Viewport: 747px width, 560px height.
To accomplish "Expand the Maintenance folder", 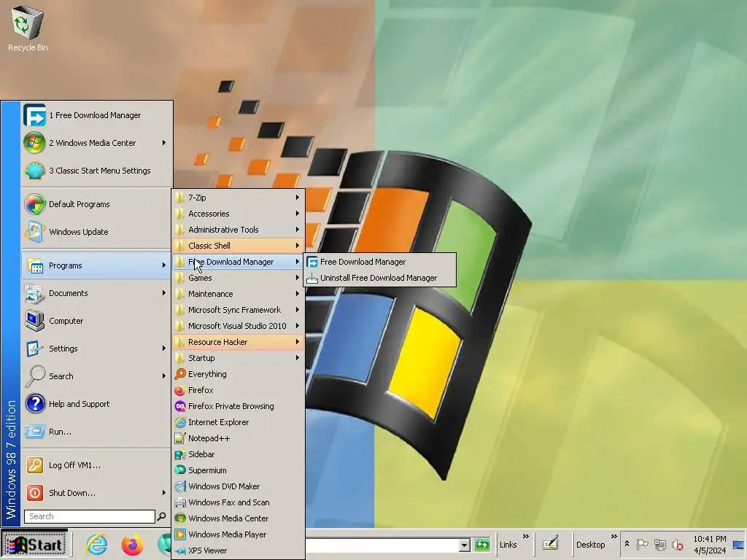I will pos(239,294).
